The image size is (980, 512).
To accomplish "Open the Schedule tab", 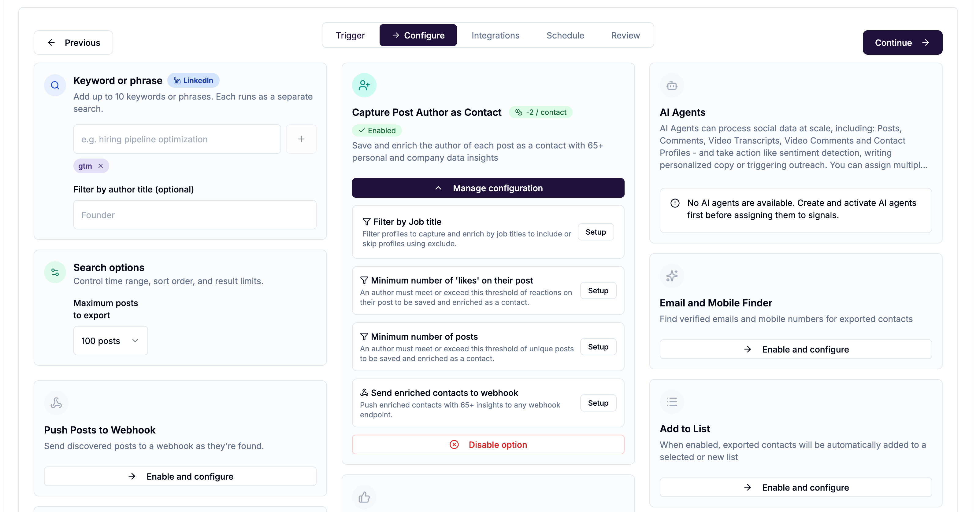I will [x=565, y=35].
